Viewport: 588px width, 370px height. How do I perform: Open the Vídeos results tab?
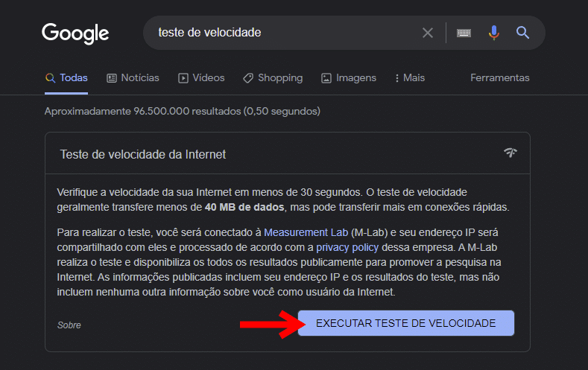click(x=201, y=77)
